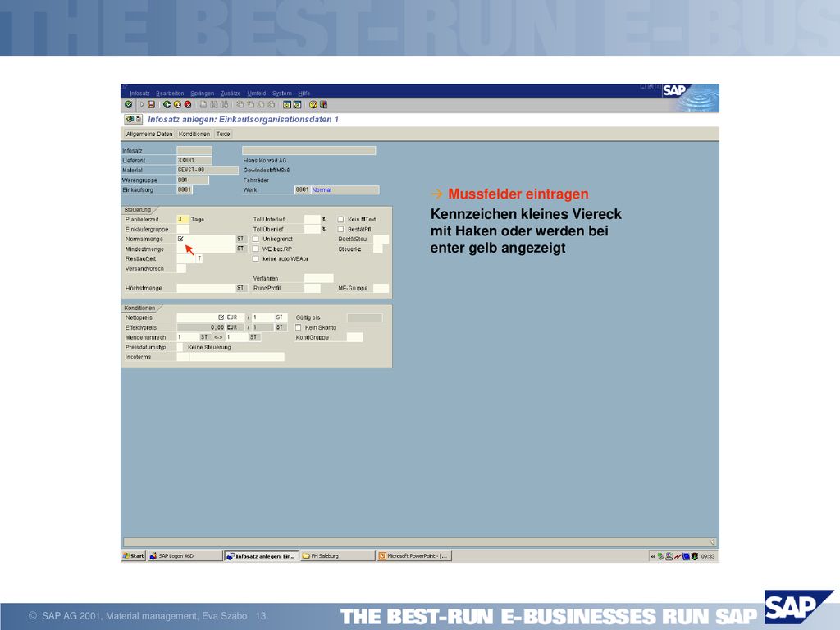Click the Einkäufergruppe input field
This screenshot has height=630, width=840.
[x=183, y=230]
